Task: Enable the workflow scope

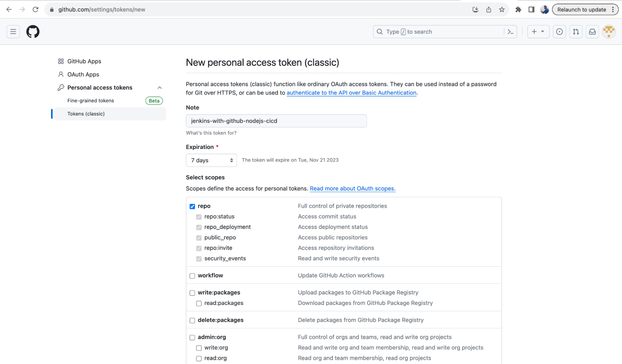Action: (x=192, y=276)
